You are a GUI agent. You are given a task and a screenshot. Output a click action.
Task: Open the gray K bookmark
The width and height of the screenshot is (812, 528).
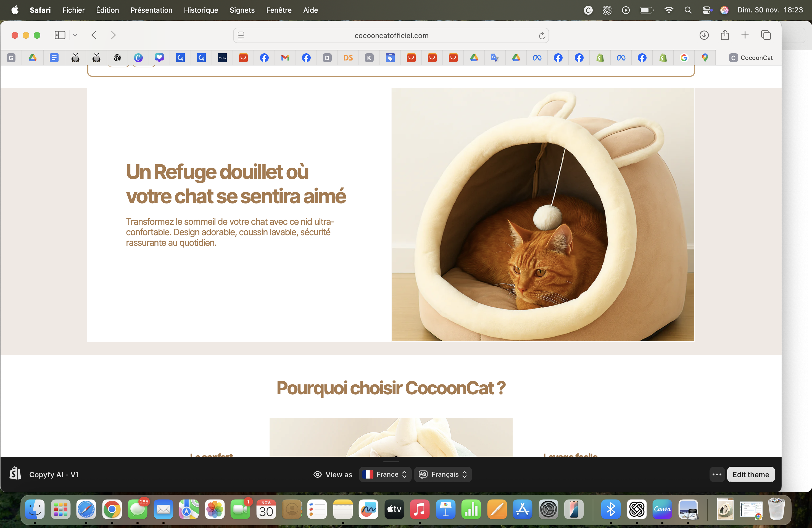369,58
